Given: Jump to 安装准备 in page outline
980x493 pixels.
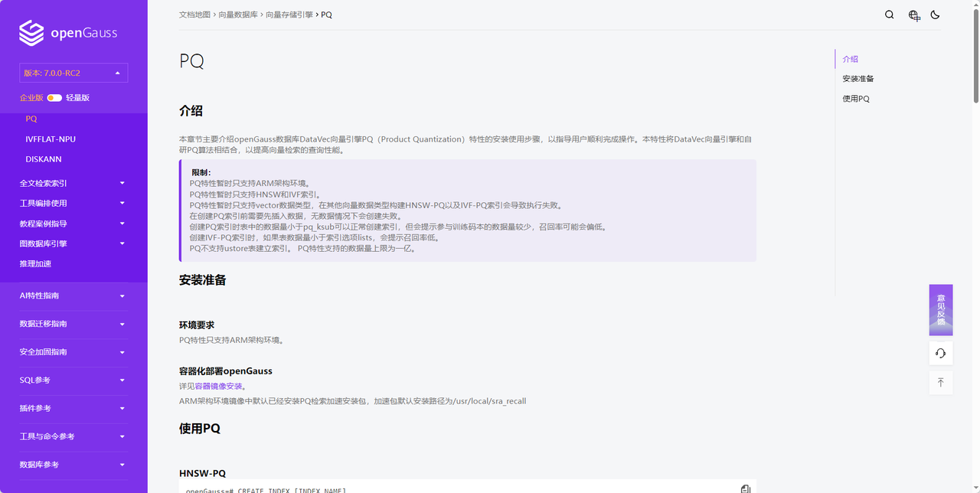Looking at the screenshot, I should pyautogui.click(x=857, y=79).
